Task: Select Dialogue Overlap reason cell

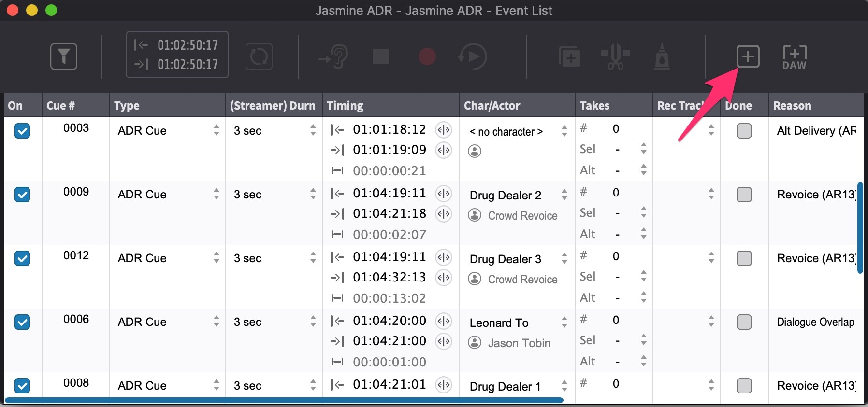Action: (816, 322)
